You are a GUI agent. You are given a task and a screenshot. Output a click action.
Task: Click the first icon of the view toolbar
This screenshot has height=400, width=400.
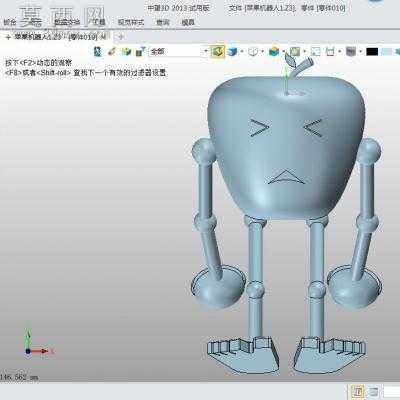(x=98, y=52)
